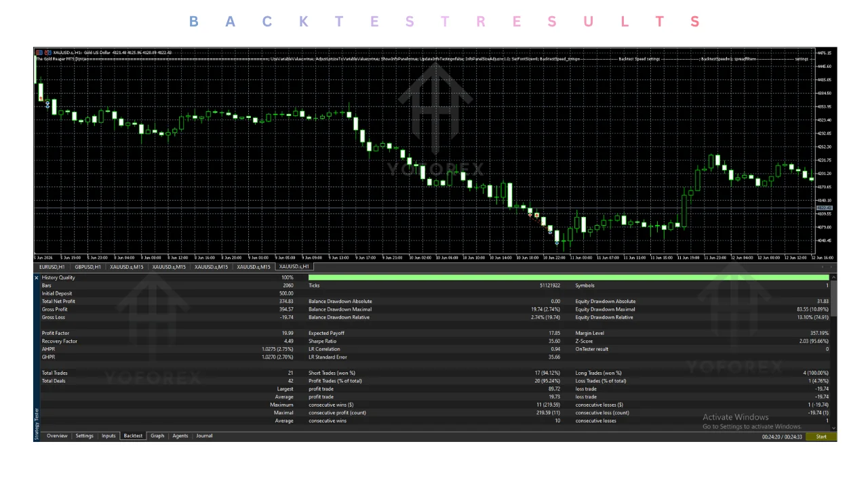Open the EURUSD,H1 chart tab
The image size is (868, 488).
click(x=52, y=267)
